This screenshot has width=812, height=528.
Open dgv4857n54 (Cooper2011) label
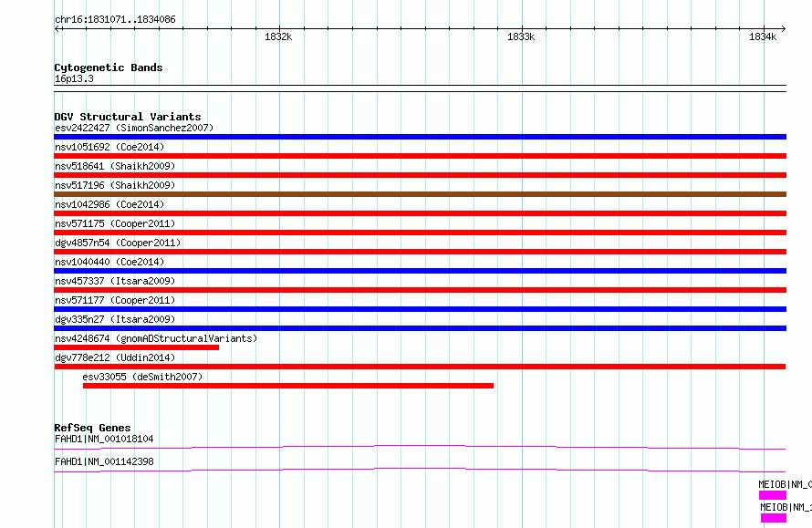click(118, 243)
